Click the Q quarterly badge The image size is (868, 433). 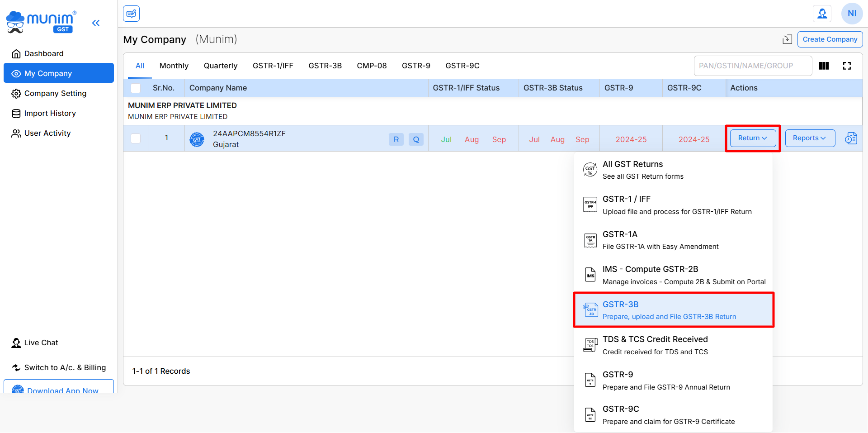pyautogui.click(x=416, y=139)
